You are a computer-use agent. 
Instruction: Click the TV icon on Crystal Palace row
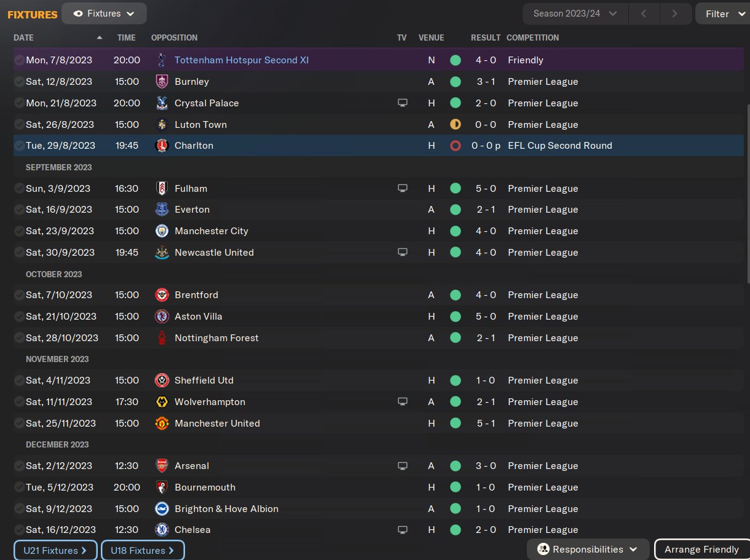pos(403,103)
